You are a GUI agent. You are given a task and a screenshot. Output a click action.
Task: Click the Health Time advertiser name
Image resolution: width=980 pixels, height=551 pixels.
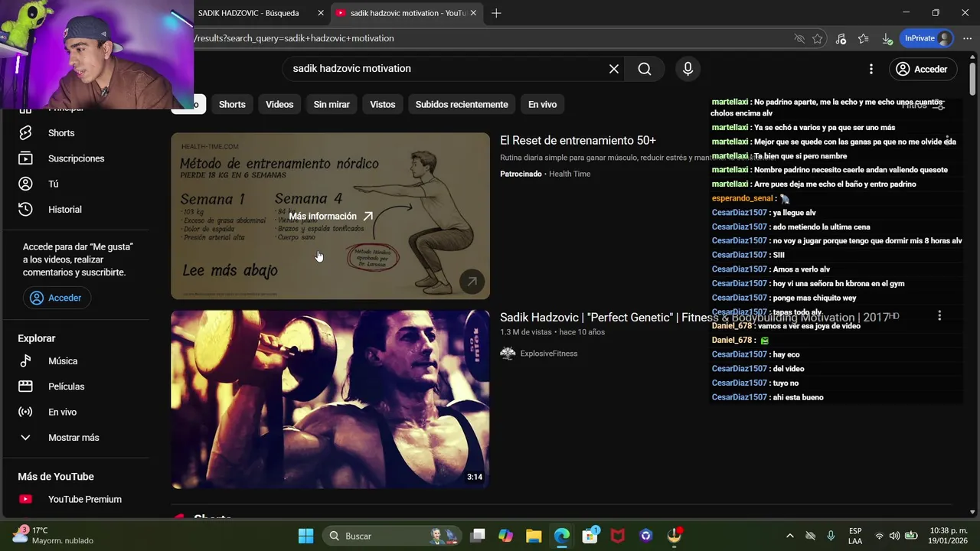tap(570, 174)
